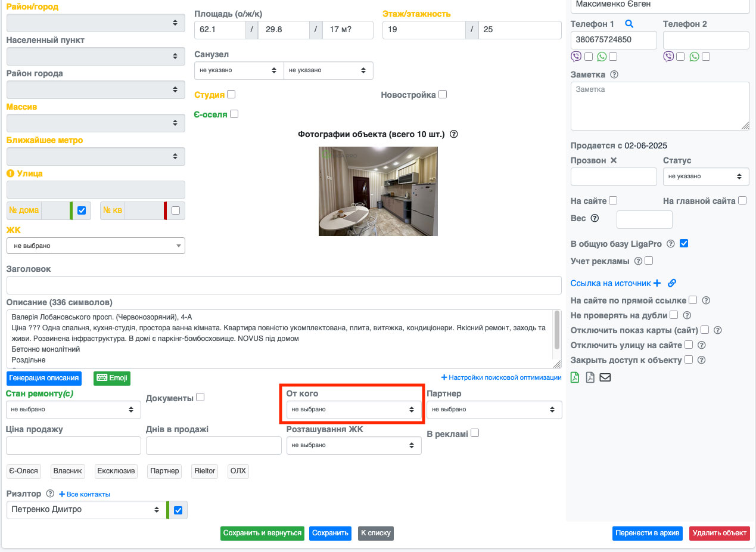Uncheck В общую базу LigaPro
The height and width of the screenshot is (552, 756).
click(684, 243)
